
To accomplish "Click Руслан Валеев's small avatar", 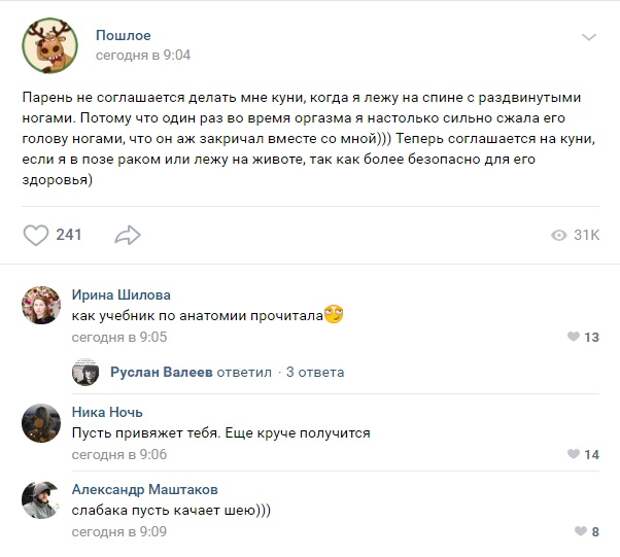I will [x=85, y=372].
